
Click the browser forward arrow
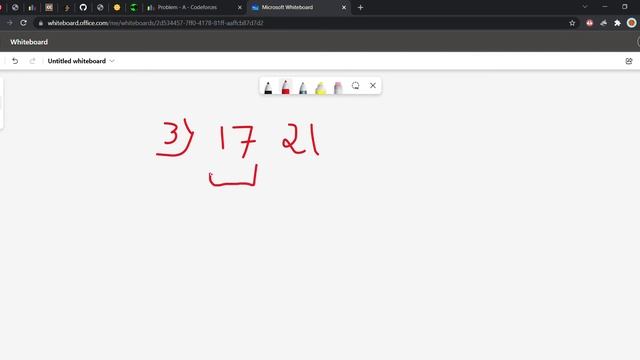click(9, 23)
